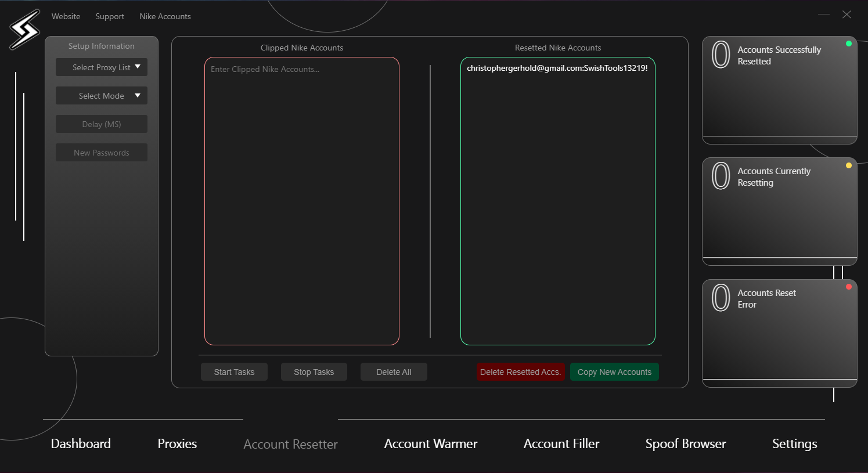868x473 pixels.
Task: Go to the Proxies tab
Action: 177,443
